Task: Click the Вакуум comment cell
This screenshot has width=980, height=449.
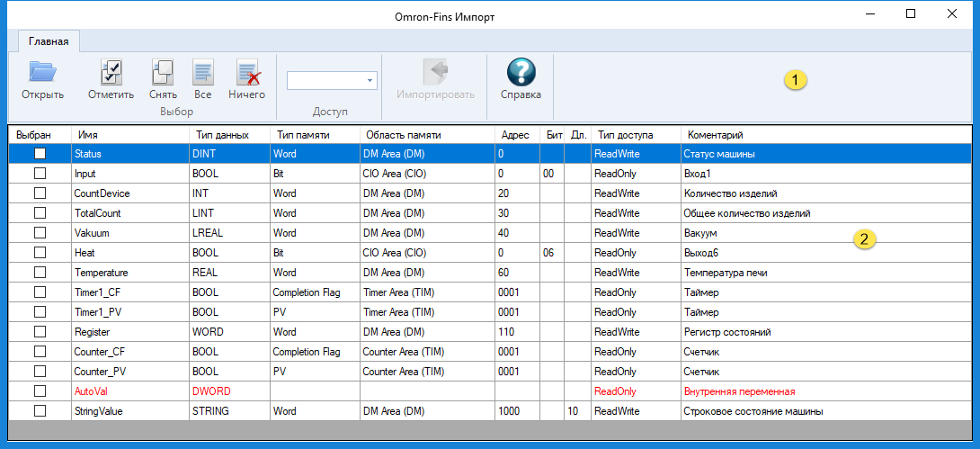Action: (826, 233)
